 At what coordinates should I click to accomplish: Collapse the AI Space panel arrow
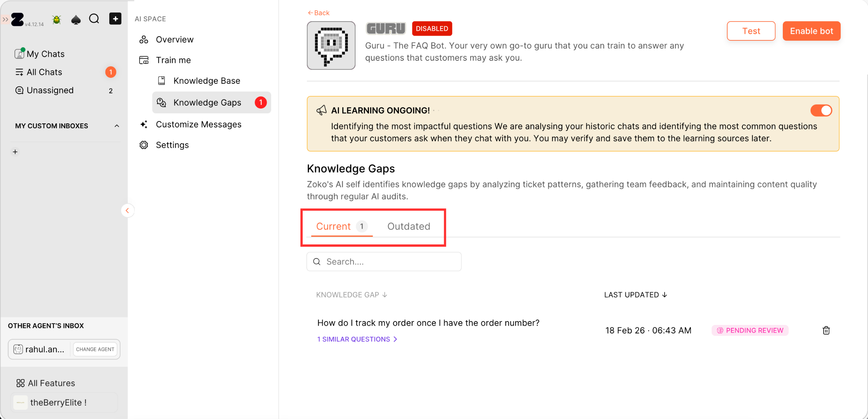pyautogui.click(x=127, y=210)
